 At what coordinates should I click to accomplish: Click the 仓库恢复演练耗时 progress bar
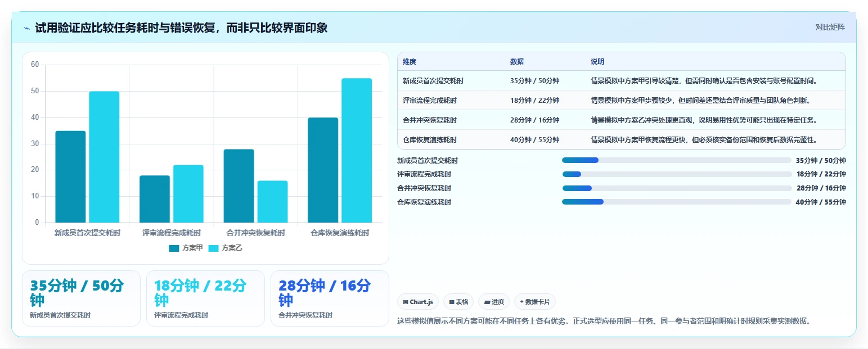[677, 202]
